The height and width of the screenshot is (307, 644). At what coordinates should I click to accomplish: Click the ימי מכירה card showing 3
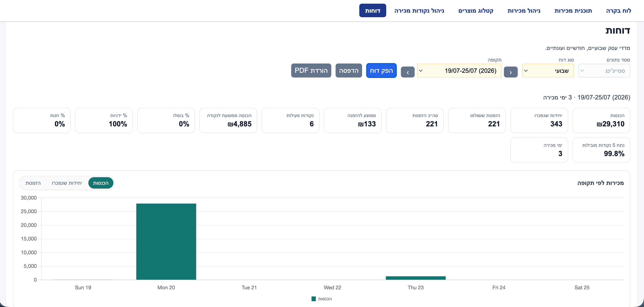pos(539,150)
